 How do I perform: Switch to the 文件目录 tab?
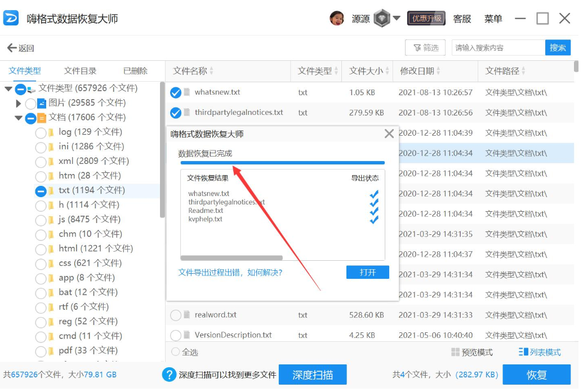[80, 71]
